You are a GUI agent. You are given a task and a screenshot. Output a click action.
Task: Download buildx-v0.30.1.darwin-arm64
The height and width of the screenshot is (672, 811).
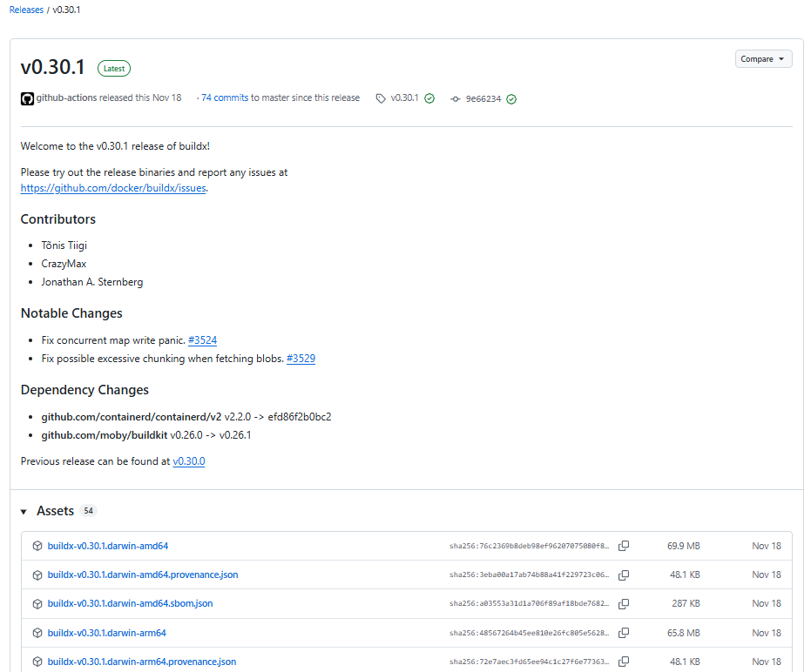coord(106,633)
